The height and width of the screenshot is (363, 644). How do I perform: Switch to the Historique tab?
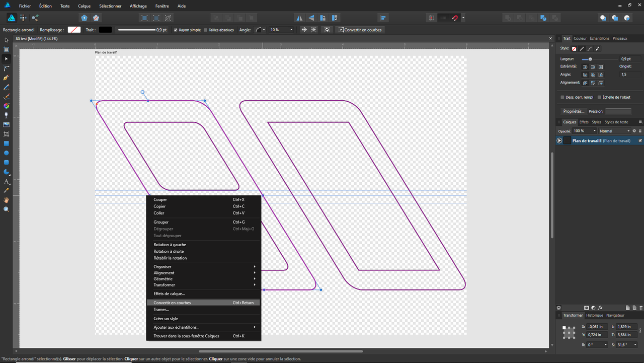click(595, 315)
